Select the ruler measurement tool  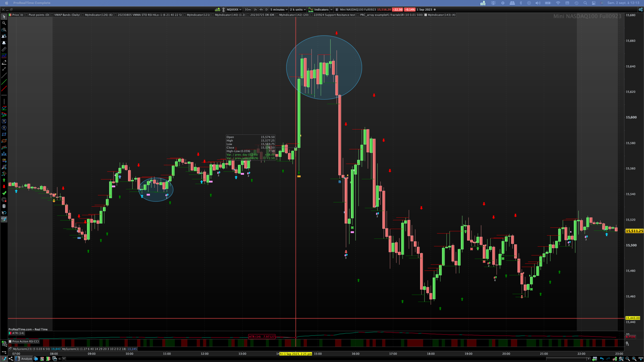point(4,49)
